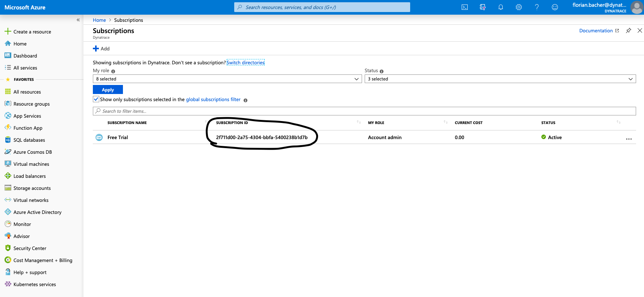Image resolution: width=644 pixels, height=297 pixels.
Task: Open the Directory + subscription filter icon
Action: tap(483, 7)
